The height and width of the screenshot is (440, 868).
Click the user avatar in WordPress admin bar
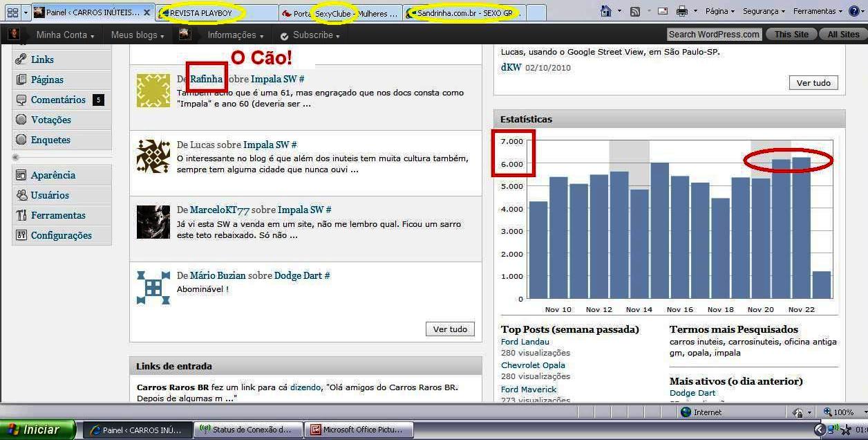click(14, 34)
